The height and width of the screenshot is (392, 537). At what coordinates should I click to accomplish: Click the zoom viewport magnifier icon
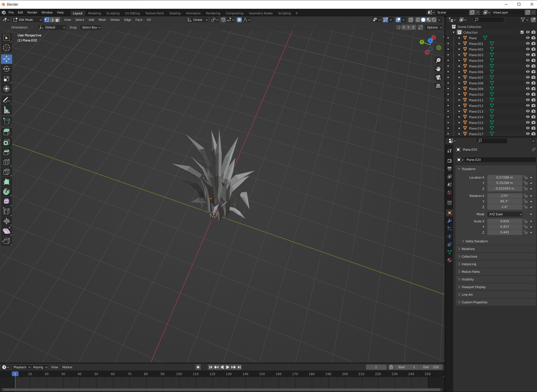pyautogui.click(x=438, y=60)
